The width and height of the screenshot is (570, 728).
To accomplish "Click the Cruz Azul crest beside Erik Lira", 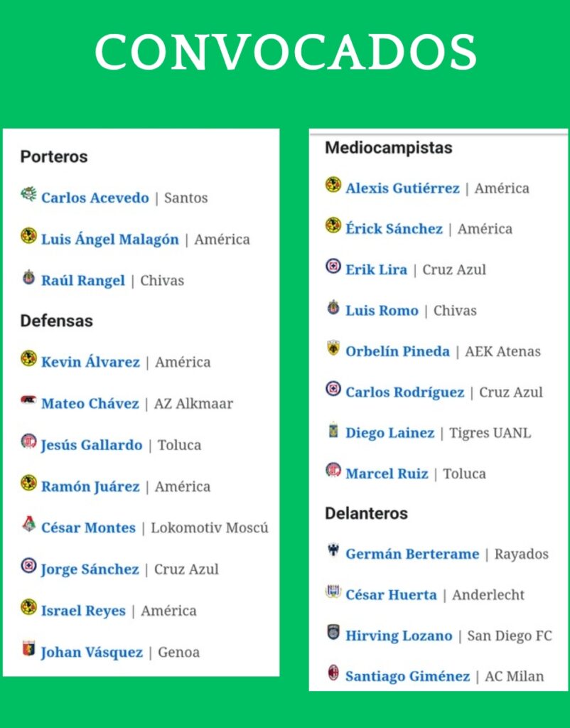I will [x=333, y=267].
